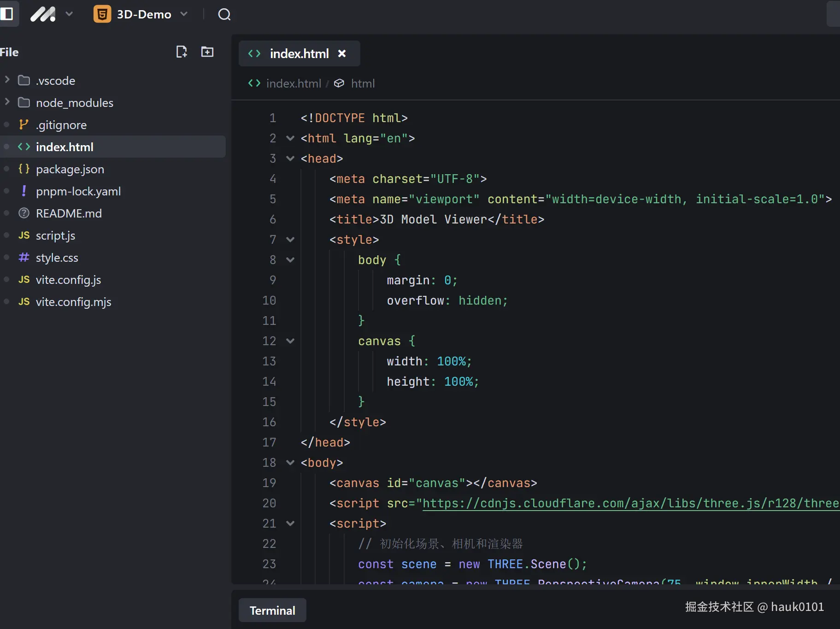Click the MarsCode logo icon
This screenshot has width=840, height=629.
[x=43, y=14]
